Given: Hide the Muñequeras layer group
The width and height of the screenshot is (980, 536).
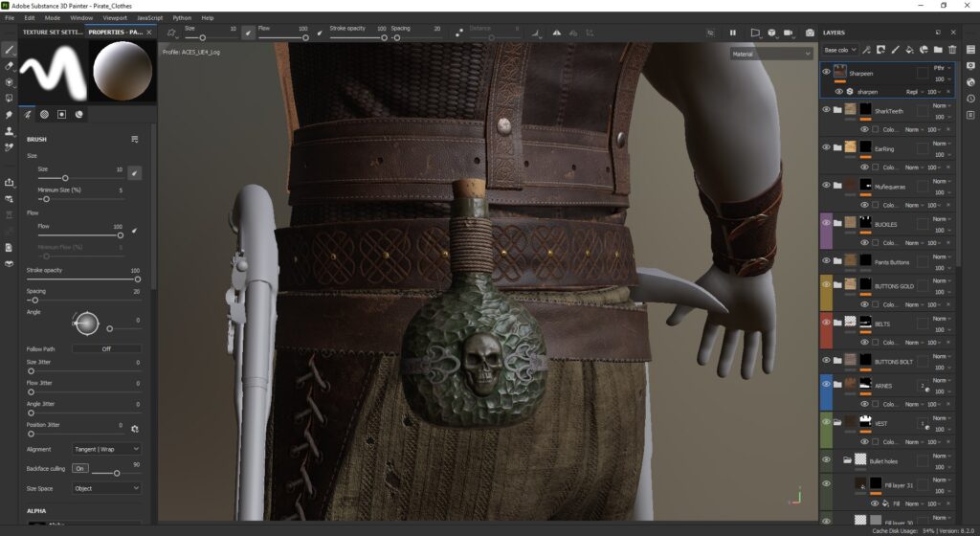Looking at the screenshot, I should tap(826, 185).
